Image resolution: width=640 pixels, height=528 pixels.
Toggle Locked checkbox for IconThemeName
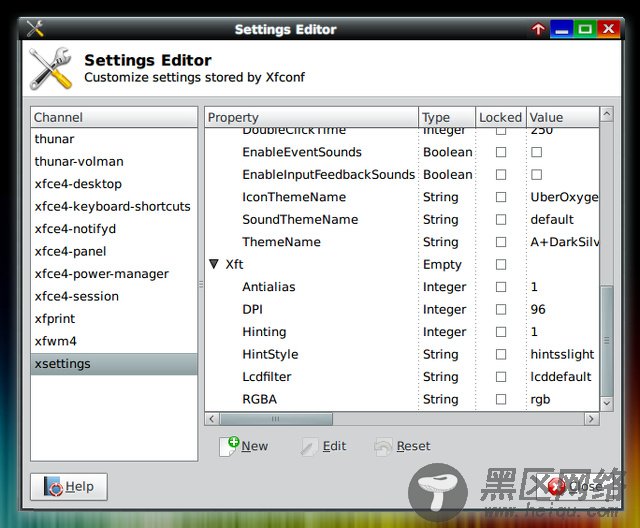501,197
